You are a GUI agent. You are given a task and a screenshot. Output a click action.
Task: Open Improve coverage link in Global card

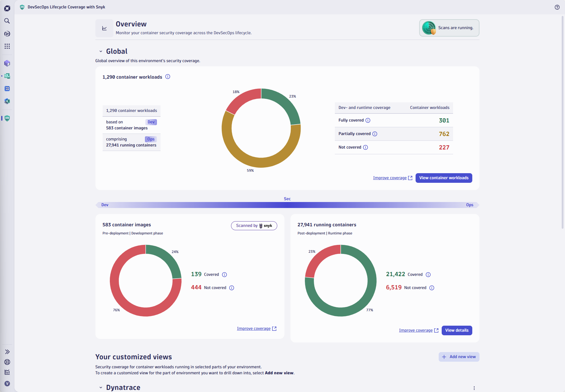click(392, 178)
